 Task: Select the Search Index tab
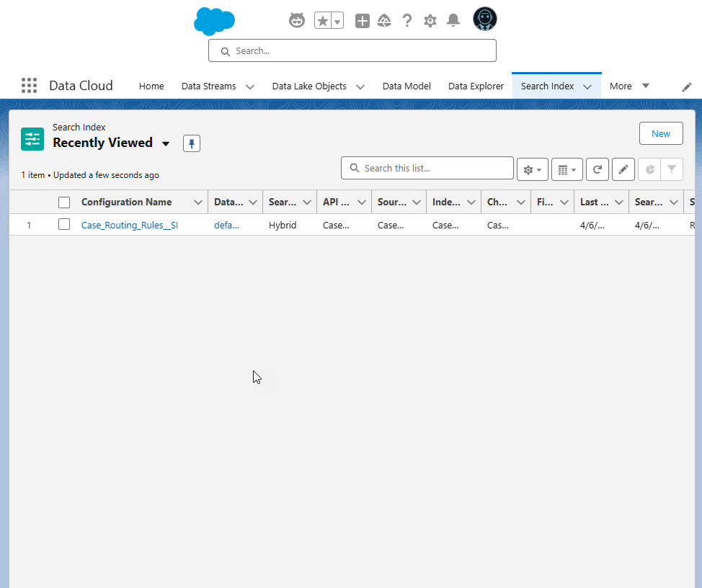coord(547,86)
